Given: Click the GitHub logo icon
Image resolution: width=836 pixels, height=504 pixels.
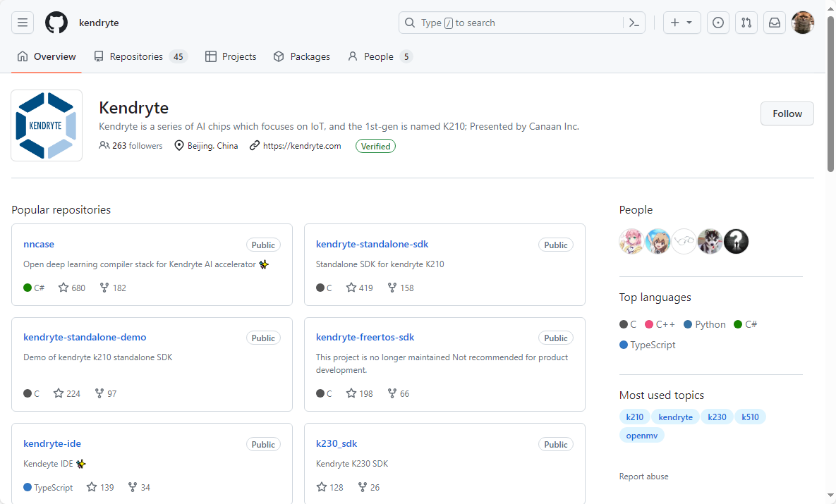Looking at the screenshot, I should (56, 23).
